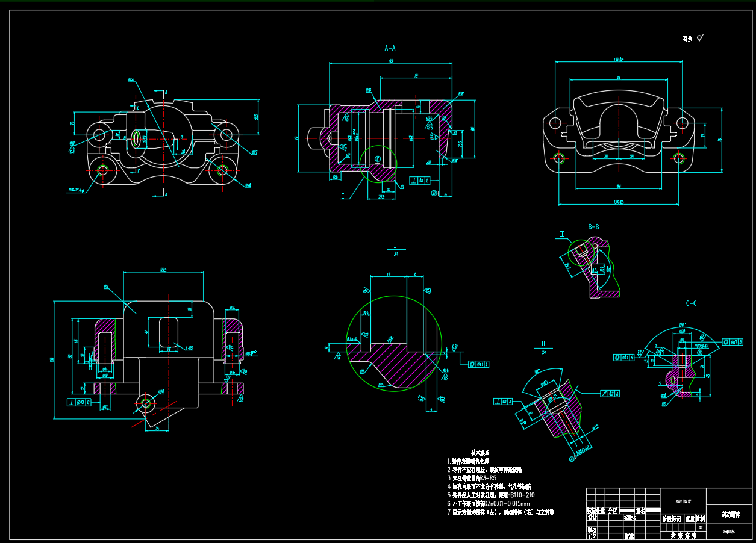Select tolerance frame right of detail view II
This screenshot has height=543, width=756.
[x=611, y=394]
